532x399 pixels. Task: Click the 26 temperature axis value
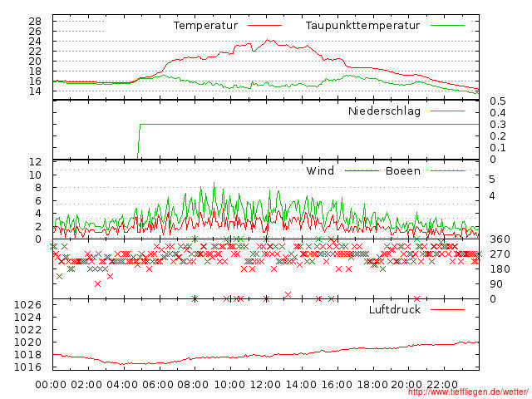35,32
